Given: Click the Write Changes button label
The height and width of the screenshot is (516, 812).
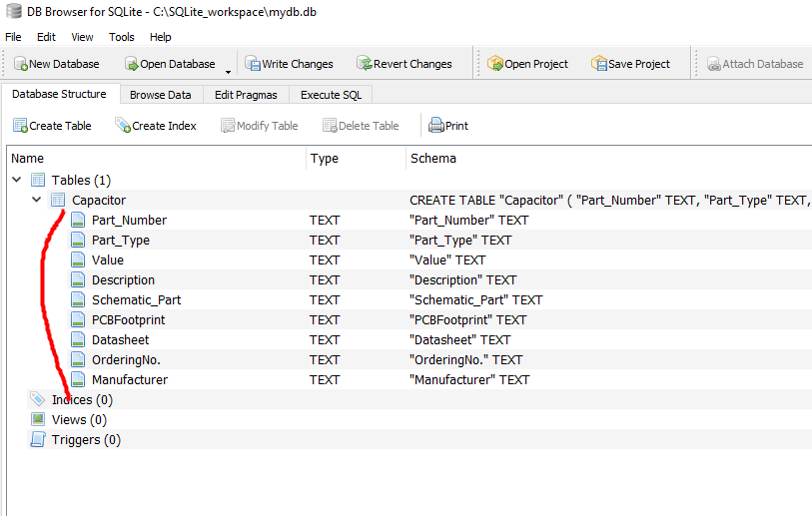Looking at the screenshot, I should (298, 64).
